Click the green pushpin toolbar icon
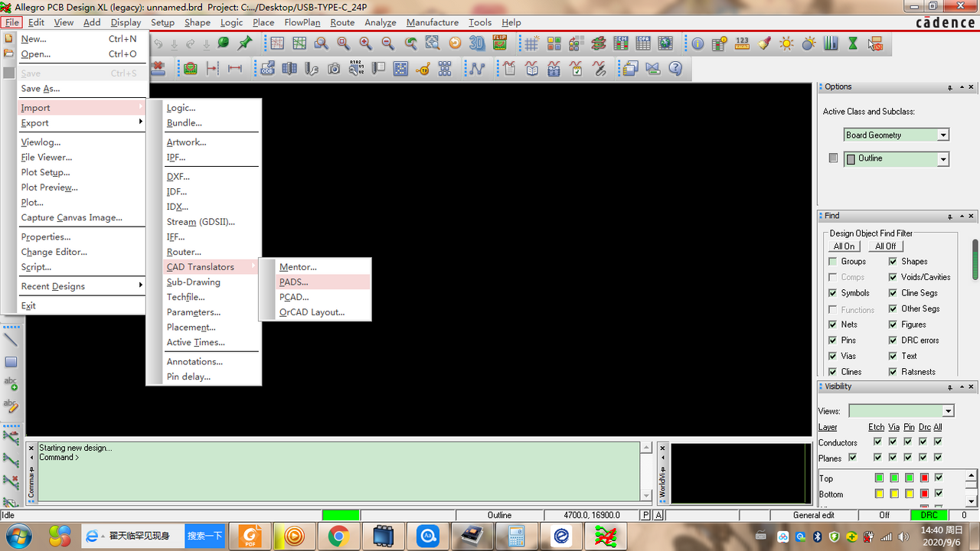The height and width of the screenshot is (551, 980). (x=245, y=44)
